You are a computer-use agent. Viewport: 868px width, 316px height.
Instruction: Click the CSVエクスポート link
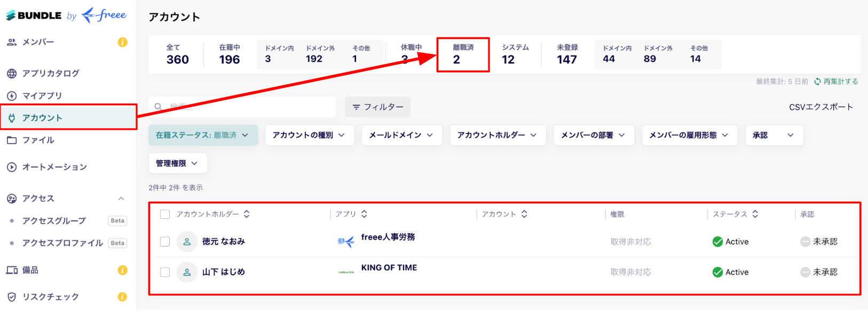[x=821, y=107]
